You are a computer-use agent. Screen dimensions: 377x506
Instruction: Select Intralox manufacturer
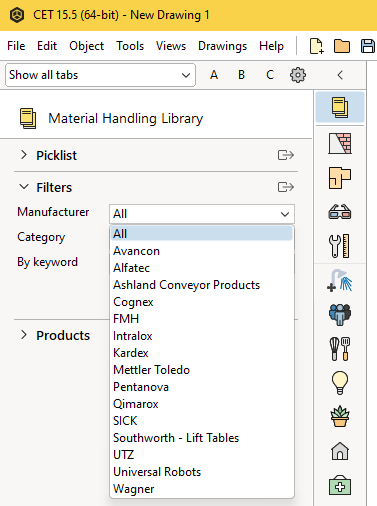pyautogui.click(x=202, y=336)
